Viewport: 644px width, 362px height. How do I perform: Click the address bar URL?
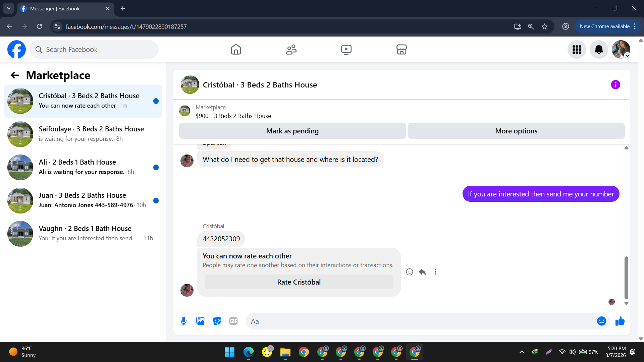point(126,26)
